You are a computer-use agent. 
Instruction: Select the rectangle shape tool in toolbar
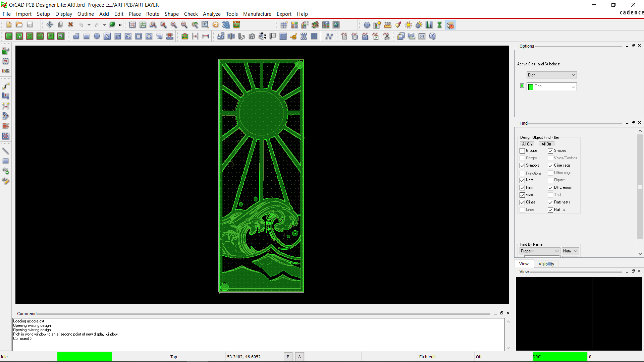87,36
